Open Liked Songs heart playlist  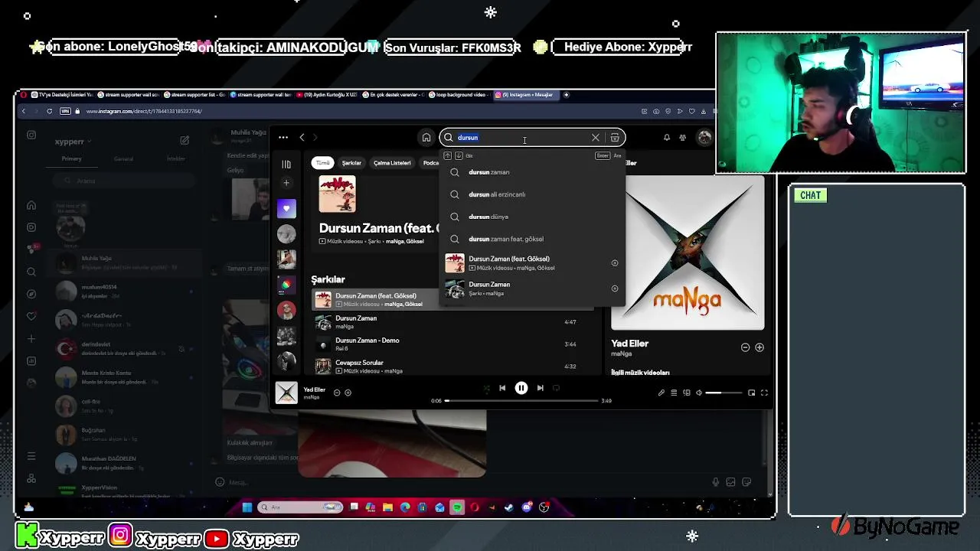[286, 208]
